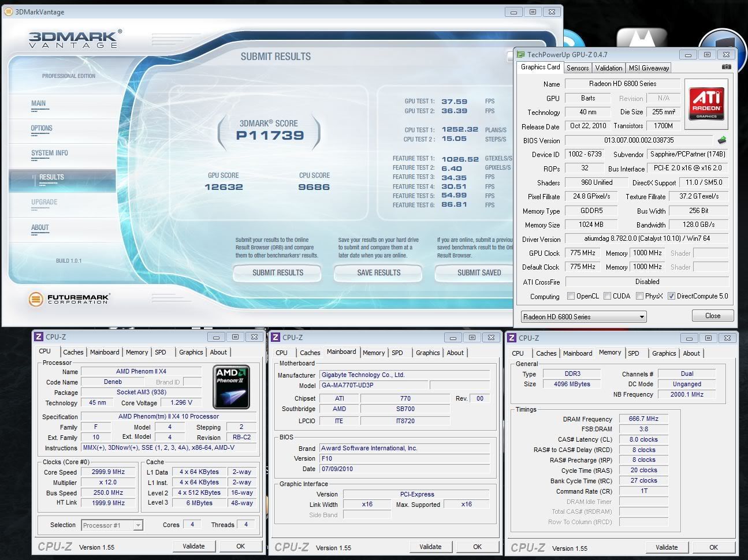This screenshot has width=748, height=560.
Task: Click the 3DMark Vantage logo
Action: (x=75, y=39)
